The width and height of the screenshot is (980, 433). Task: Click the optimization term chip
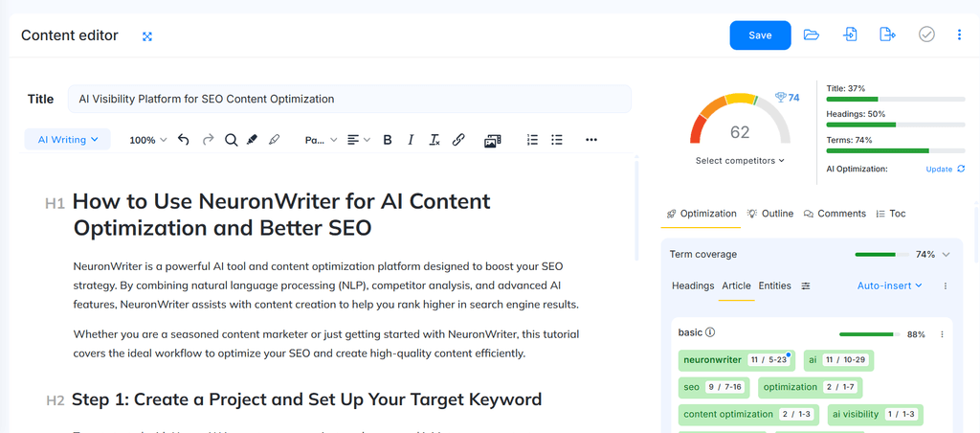pyautogui.click(x=810, y=387)
